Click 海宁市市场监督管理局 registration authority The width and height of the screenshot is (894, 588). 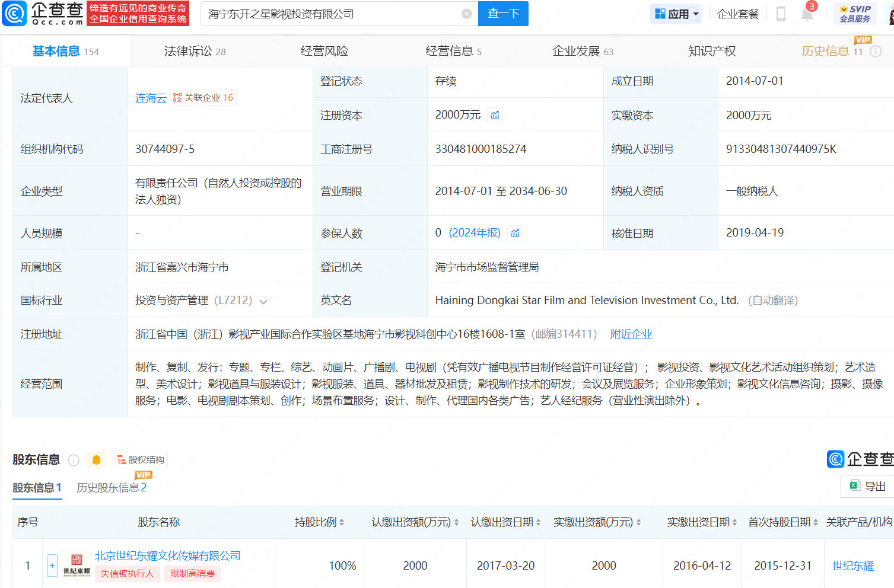click(x=487, y=267)
